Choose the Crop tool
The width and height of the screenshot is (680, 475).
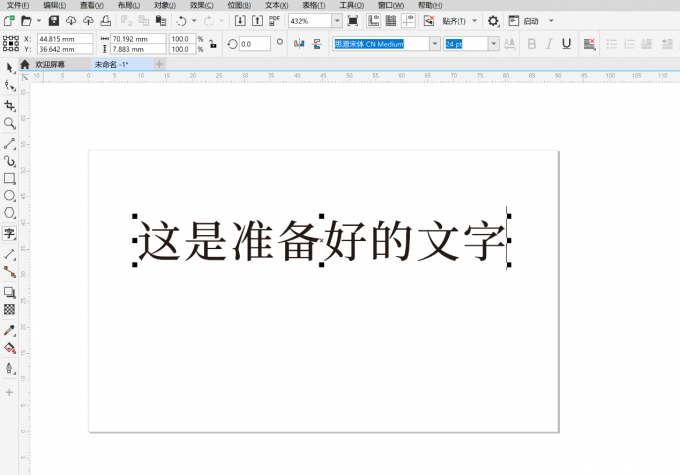tap(10, 105)
